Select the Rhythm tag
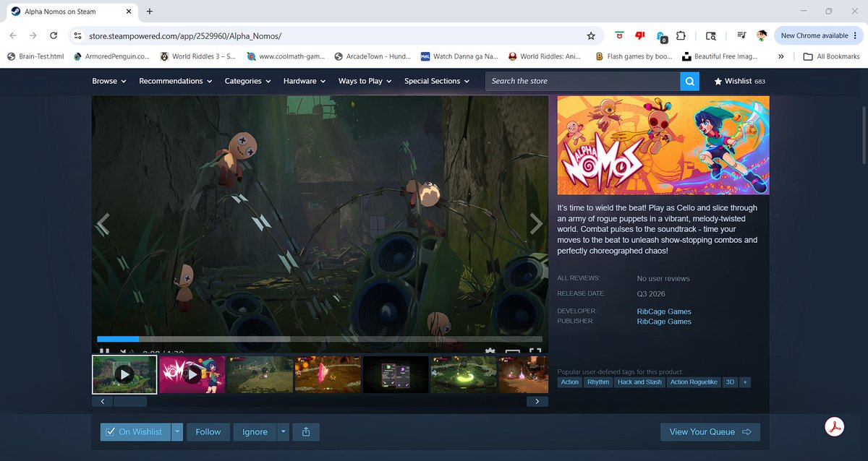868x461 pixels. pyautogui.click(x=598, y=382)
